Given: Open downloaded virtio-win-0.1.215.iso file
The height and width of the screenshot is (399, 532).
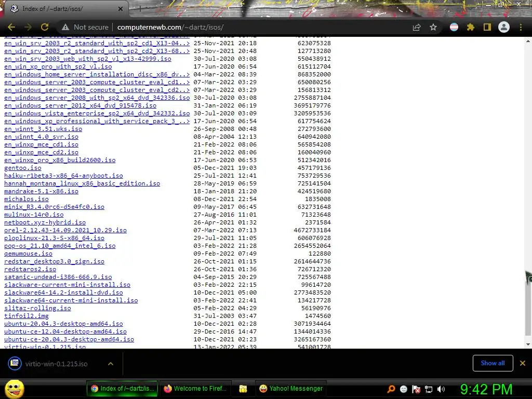Looking at the screenshot, I should 56,364.
